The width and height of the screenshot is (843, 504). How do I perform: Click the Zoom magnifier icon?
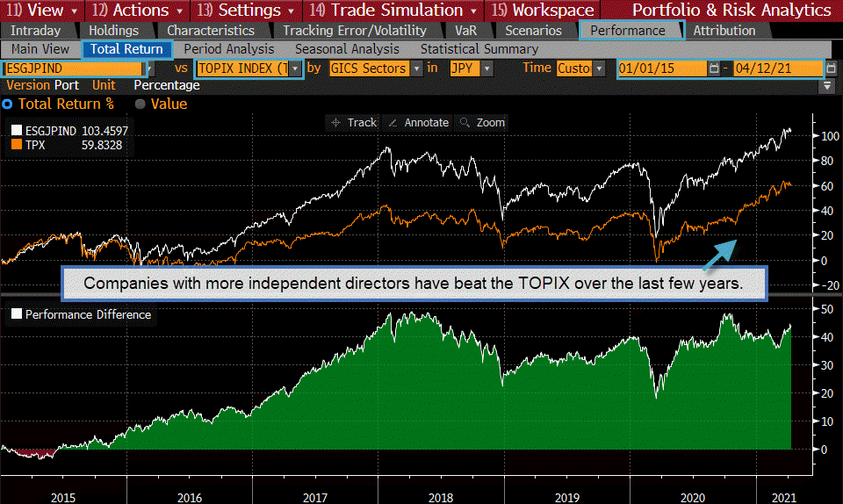[465, 123]
